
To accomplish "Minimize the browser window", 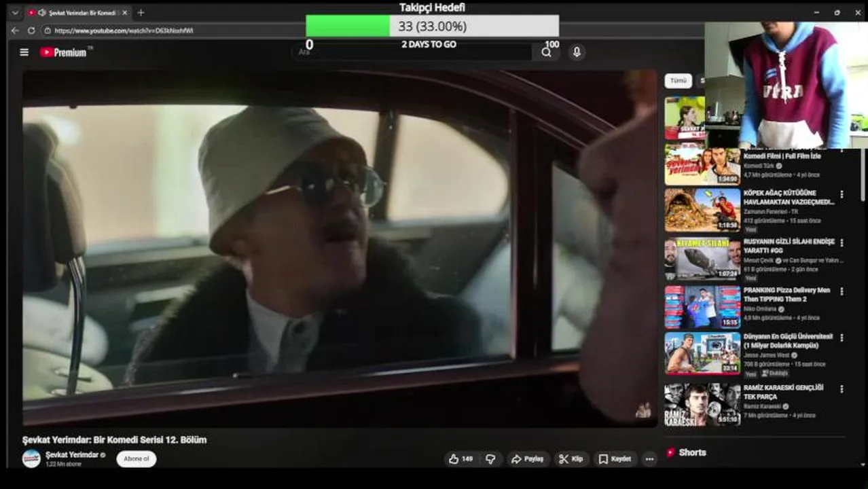I will click(x=816, y=12).
